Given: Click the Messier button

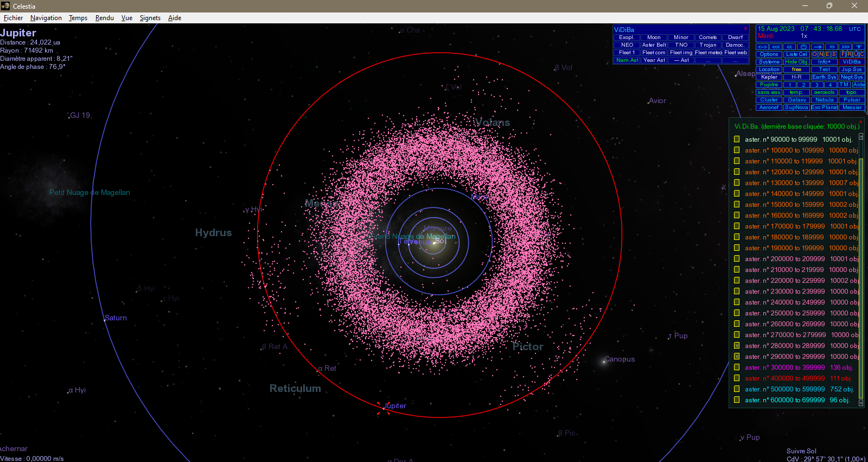Looking at the screenshot, I should pos(852,107).
